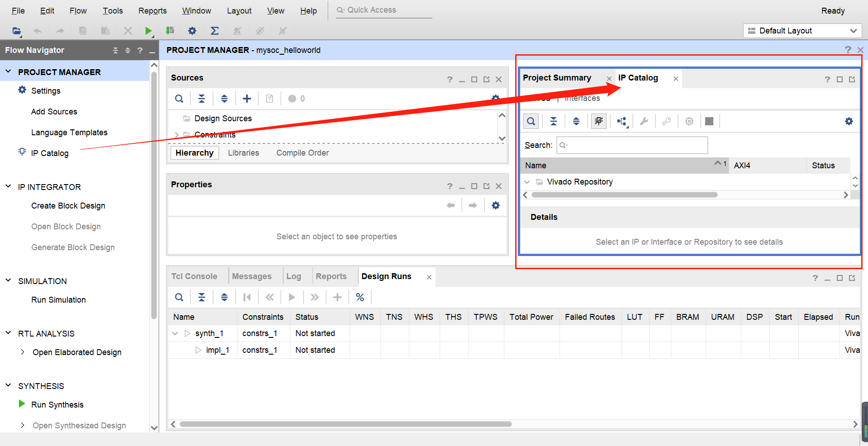868x446 pixels.
Task: Open the Flow menu
Action: click(78, 10)
